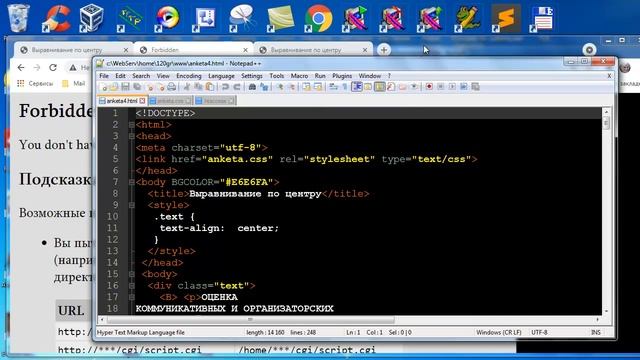Screen dimensions: 640x360
Task: Click the Chrome reload page icon
Action: point(53,67)
